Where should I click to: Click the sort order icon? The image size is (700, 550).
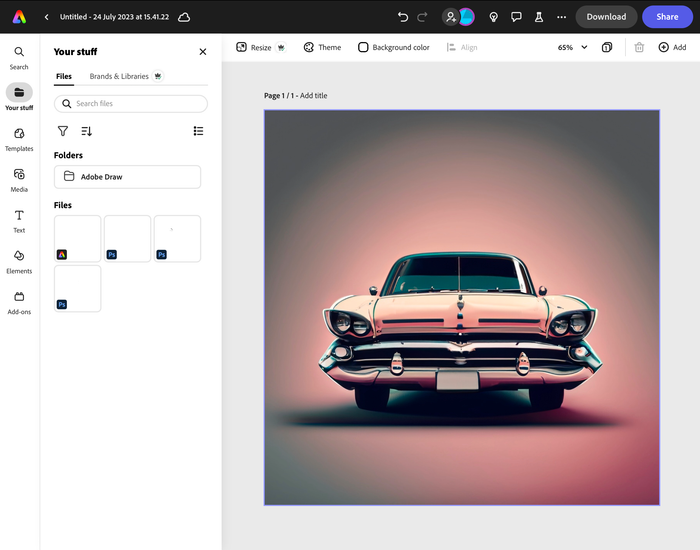(87, 131)
